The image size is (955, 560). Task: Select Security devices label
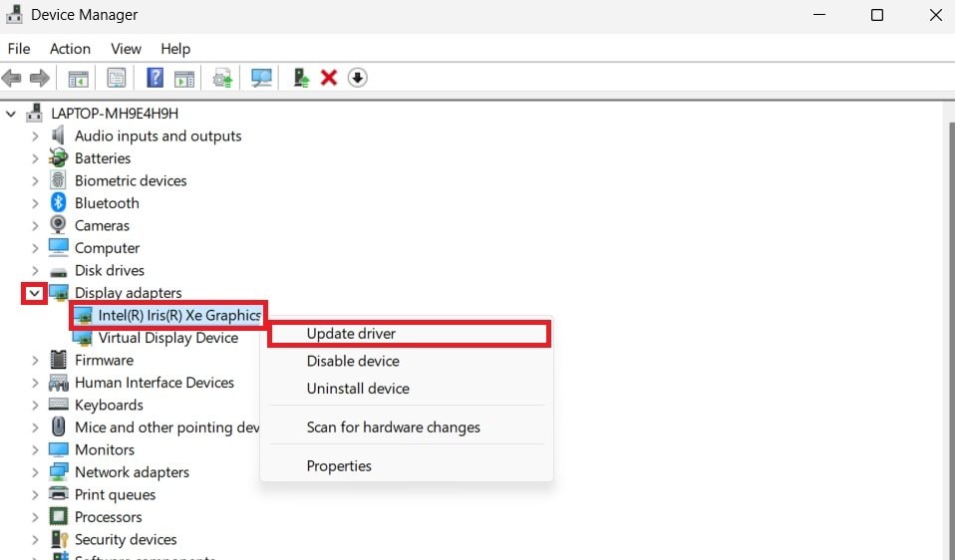[x=126, y=539]
